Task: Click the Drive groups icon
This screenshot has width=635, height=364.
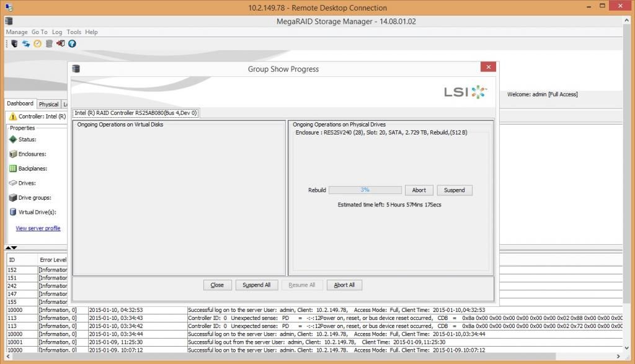Action: point(13,198)
